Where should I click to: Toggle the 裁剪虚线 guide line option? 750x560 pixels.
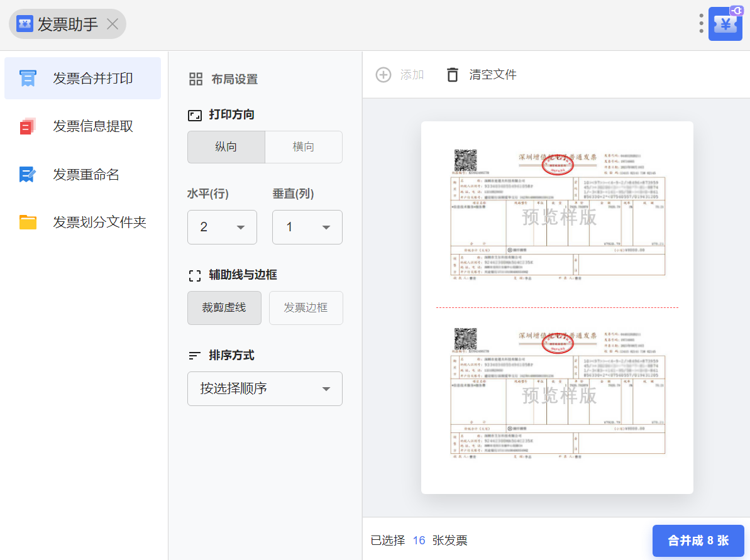(224, 308)
